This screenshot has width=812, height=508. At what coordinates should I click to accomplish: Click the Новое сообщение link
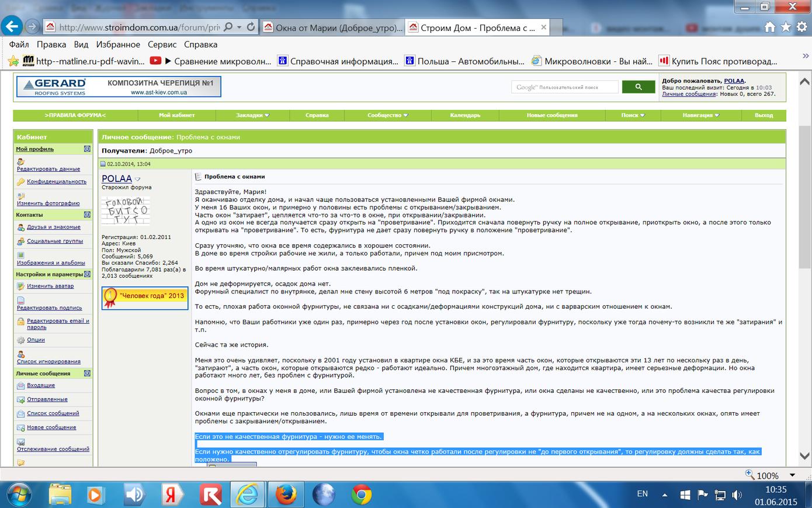(x=51, y=427)
